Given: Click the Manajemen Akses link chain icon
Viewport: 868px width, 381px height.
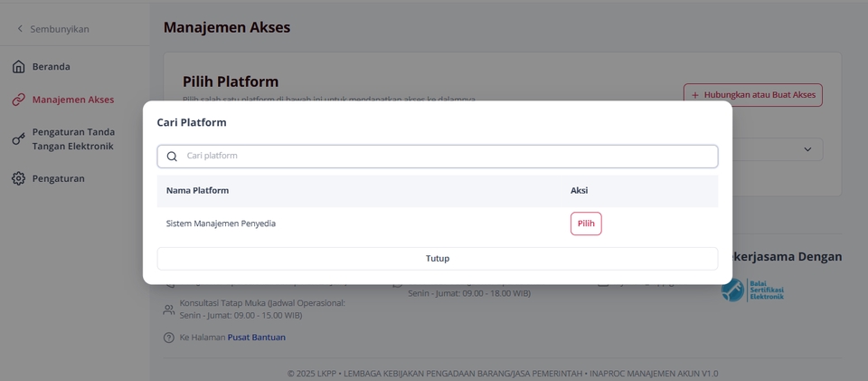Looking at the screenshot, I should pyautogui.click(x=19, y=100).
